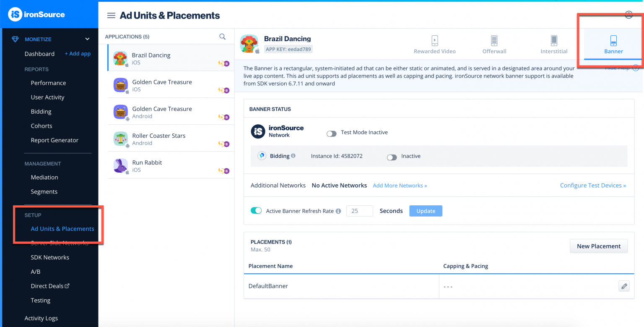The height and width of the screenshot is (327, 644).
Task: Switch to the Rewarded Video tab
Action: point(434,44)
